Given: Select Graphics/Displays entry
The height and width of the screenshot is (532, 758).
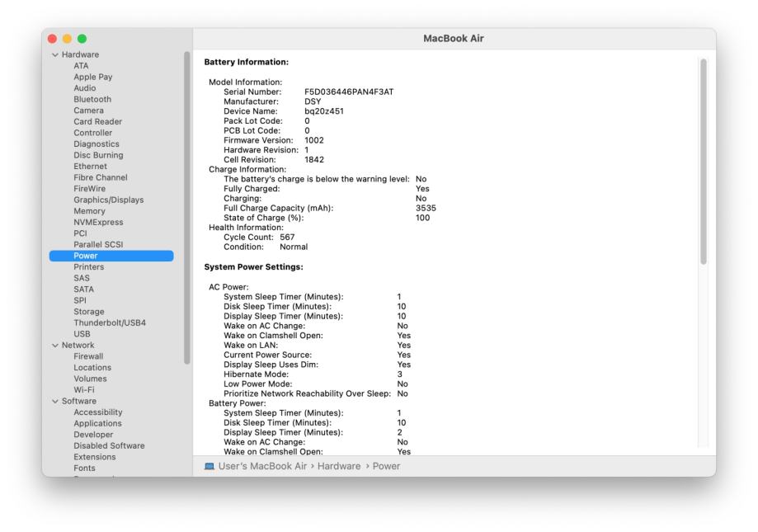Looking at the screenshot, I should [x=109, y=200].
